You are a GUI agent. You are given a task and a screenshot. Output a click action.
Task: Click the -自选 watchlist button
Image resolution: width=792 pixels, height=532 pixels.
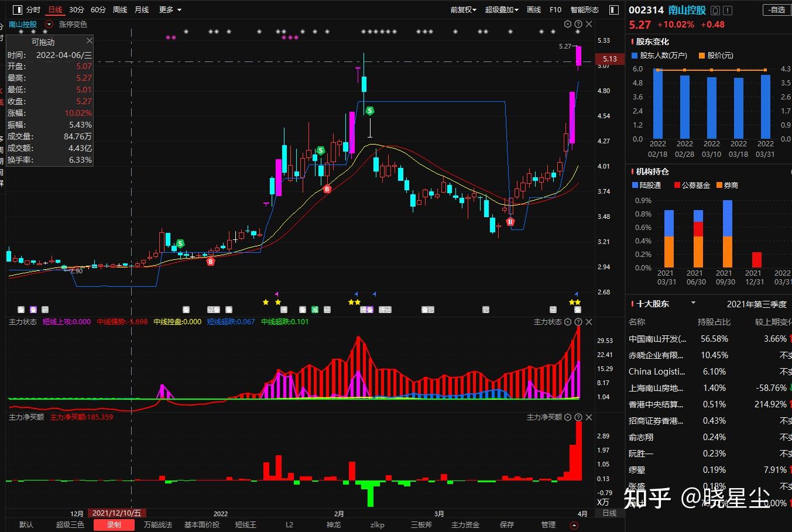tap(776, 10)
